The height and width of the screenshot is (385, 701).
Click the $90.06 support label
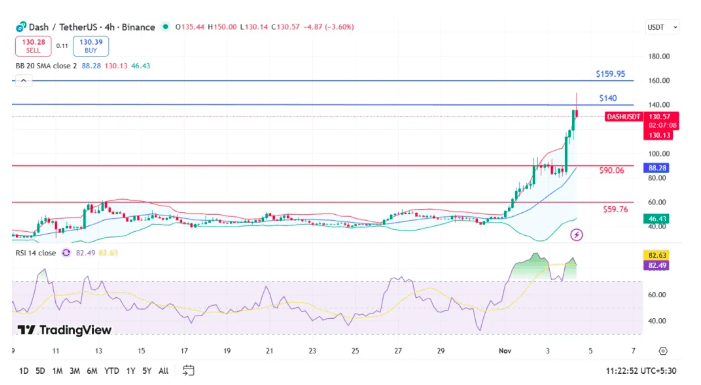click(612, 170)
